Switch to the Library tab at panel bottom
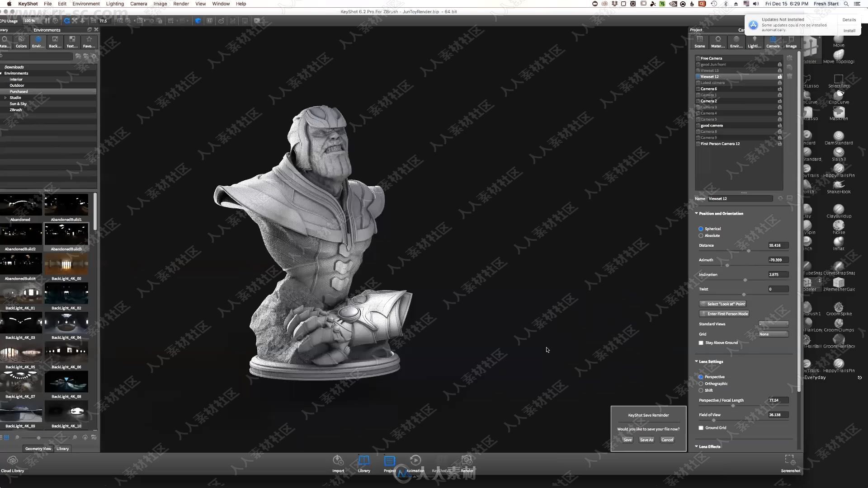The image size is (868, 488). point(62,449)
